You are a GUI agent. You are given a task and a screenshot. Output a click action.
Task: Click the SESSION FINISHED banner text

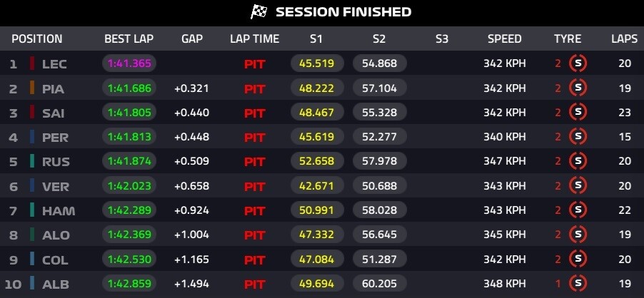coord(343,12)
